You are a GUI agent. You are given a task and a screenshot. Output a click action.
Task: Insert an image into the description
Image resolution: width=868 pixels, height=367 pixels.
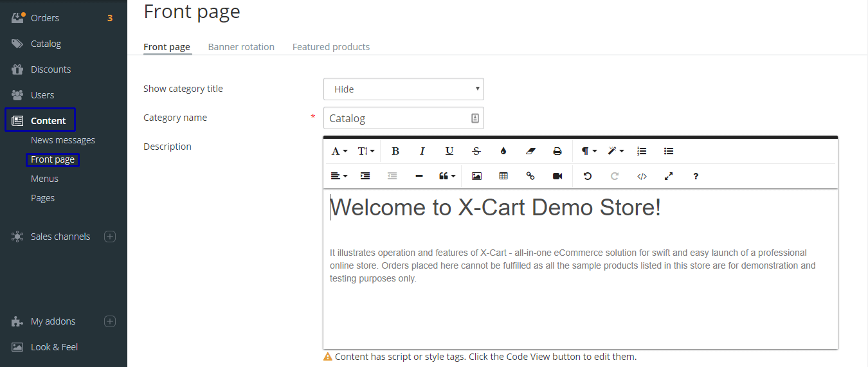tap(476, 176)
